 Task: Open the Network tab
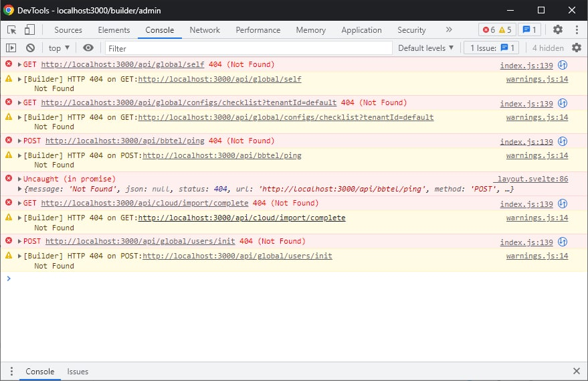205,30
